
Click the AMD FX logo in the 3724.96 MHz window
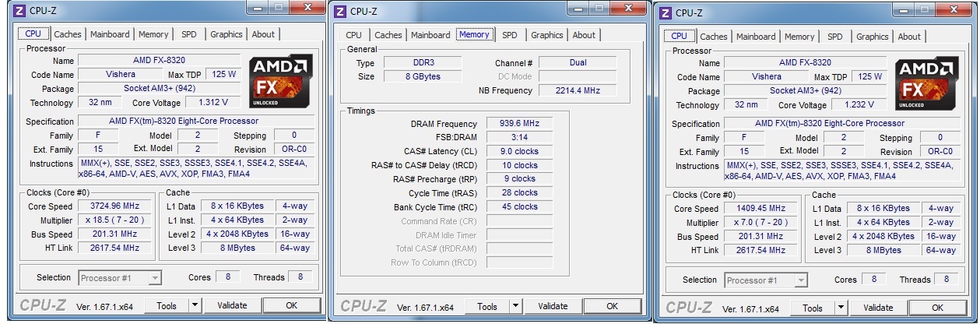(x=282, y=81)
